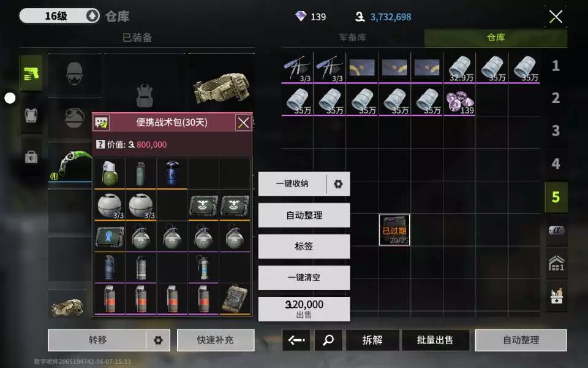Click the 批量出售 button
The image size is (588, 368).
[435, 340]
